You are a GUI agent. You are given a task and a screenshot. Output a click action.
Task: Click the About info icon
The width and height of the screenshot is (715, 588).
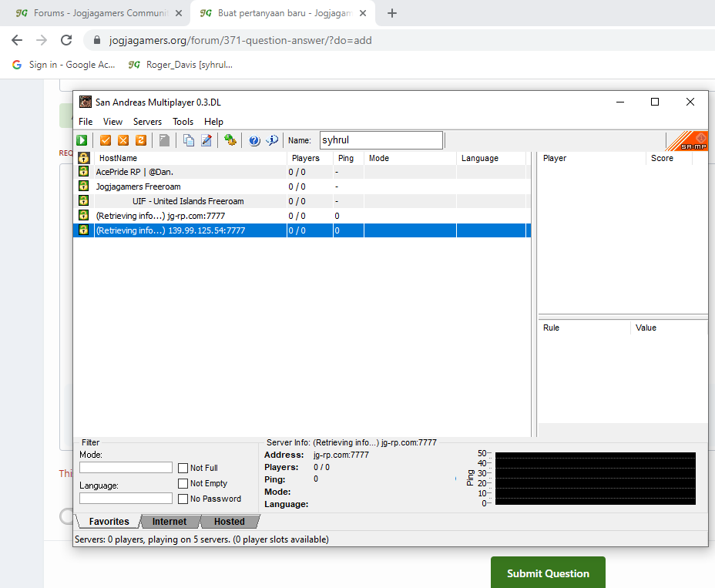[x=272, y=140]
